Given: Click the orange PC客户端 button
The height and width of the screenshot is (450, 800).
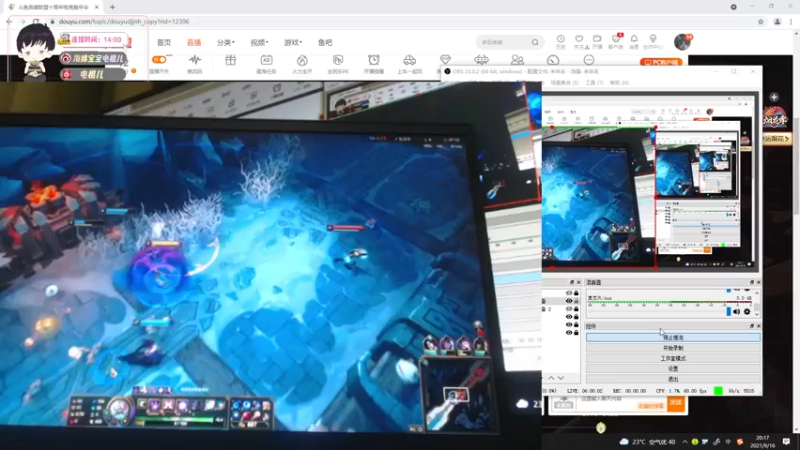Looking at the screenshot, I should 661,62.
